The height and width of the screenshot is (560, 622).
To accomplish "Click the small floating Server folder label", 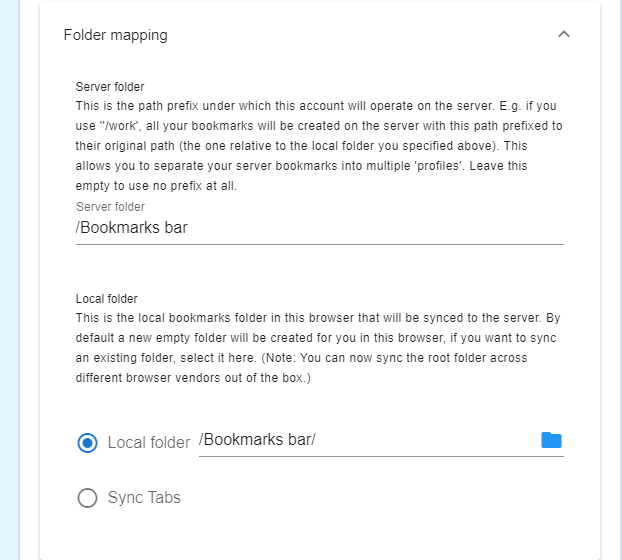I will click(110, 207).
